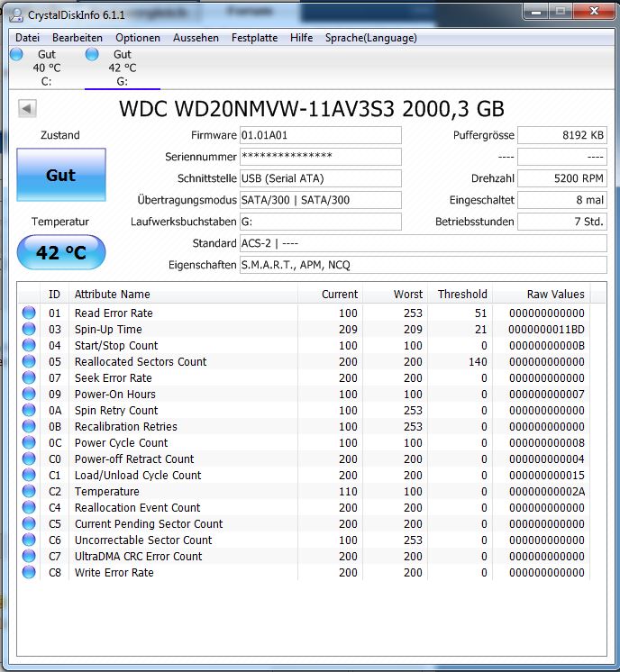
Task: Select raw value 0000000011BD of Spin-Up Time
Action: [546, 329]
